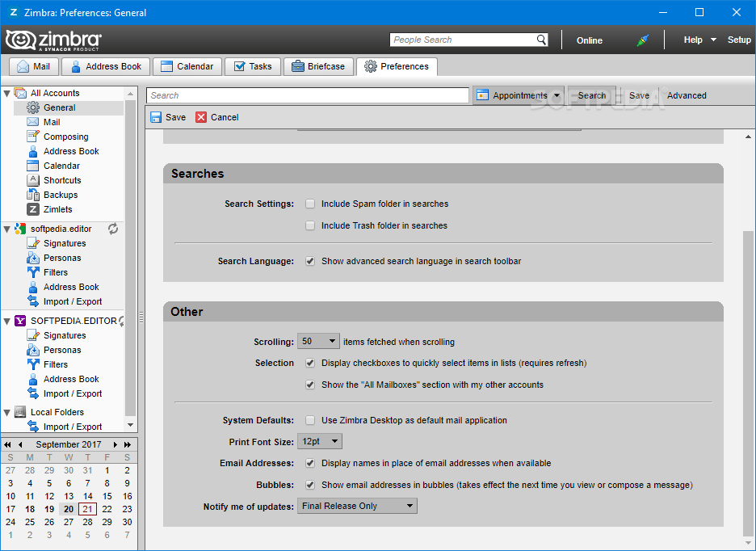This screenshot has width=756, height=551.
Task: Refresh the softpedia.editor account
Action: [112, 229]
